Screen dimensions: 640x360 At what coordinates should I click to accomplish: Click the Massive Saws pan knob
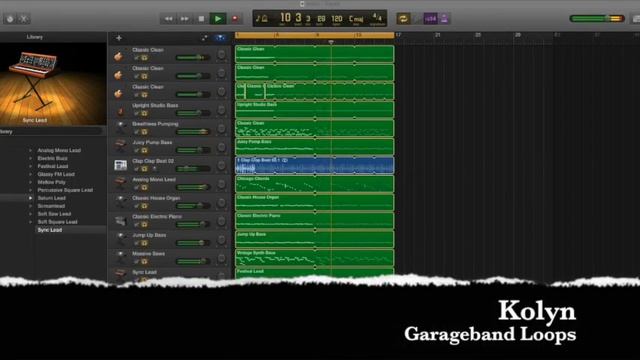(221, 258)
